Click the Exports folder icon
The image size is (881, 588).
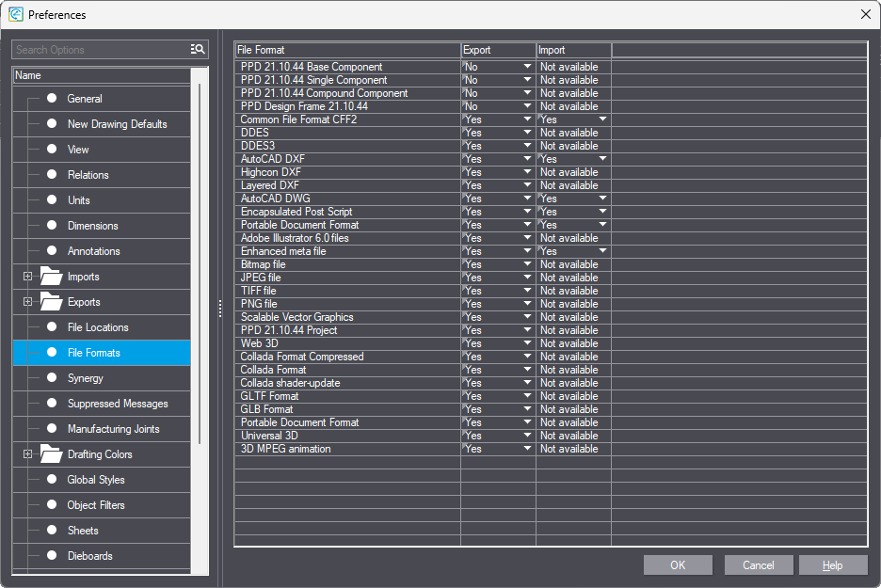click(x=51, y=302)
